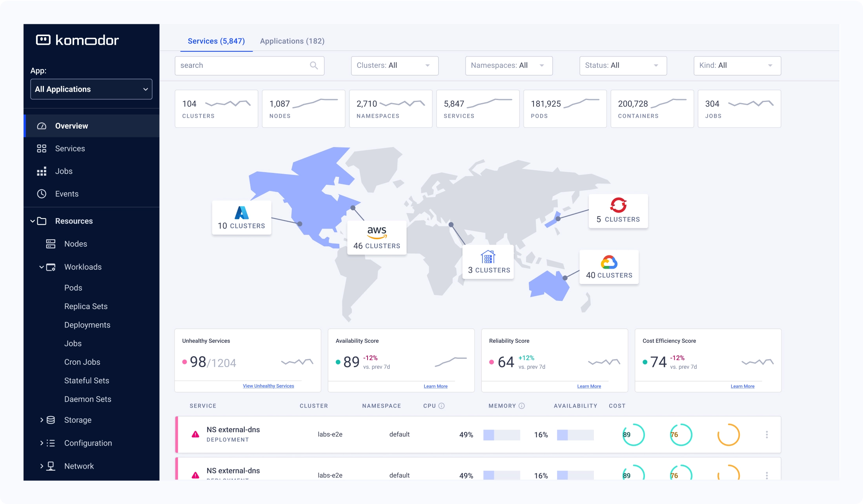Click the Resources folder icon
This screenshot has width=863, height=504.
click(x=42, y=221)
